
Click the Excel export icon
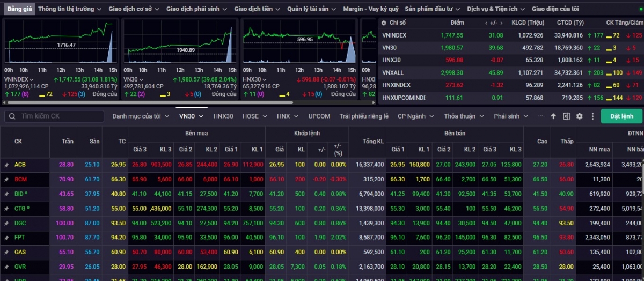(x=566, y=116)
